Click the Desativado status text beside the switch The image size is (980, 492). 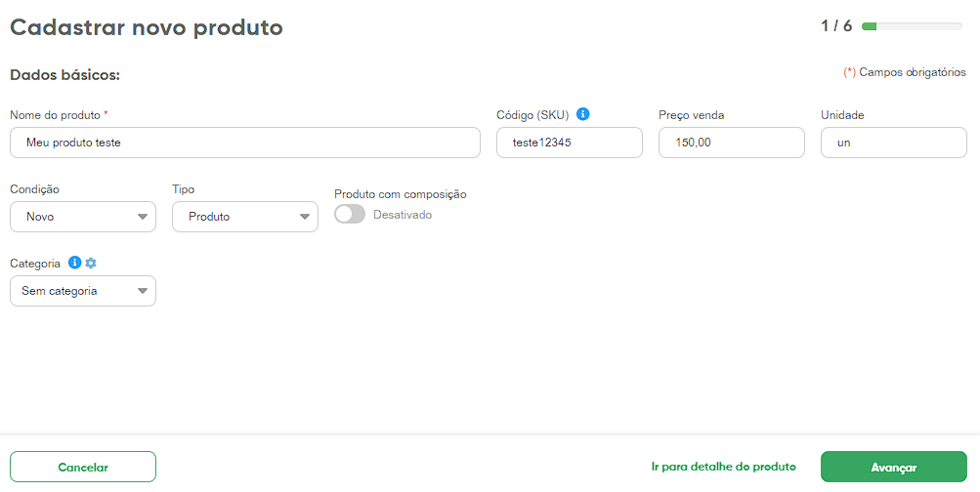click(403, 215)
